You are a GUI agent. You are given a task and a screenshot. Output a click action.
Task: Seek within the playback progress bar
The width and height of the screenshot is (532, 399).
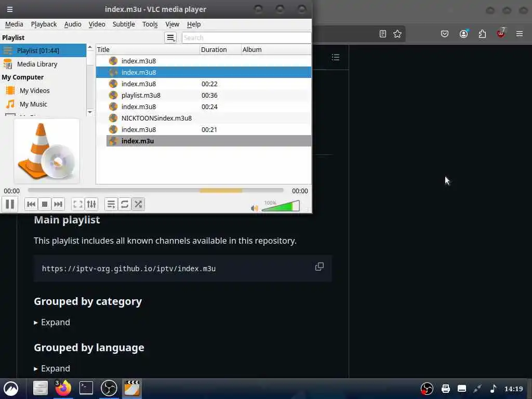coord(156,191)
